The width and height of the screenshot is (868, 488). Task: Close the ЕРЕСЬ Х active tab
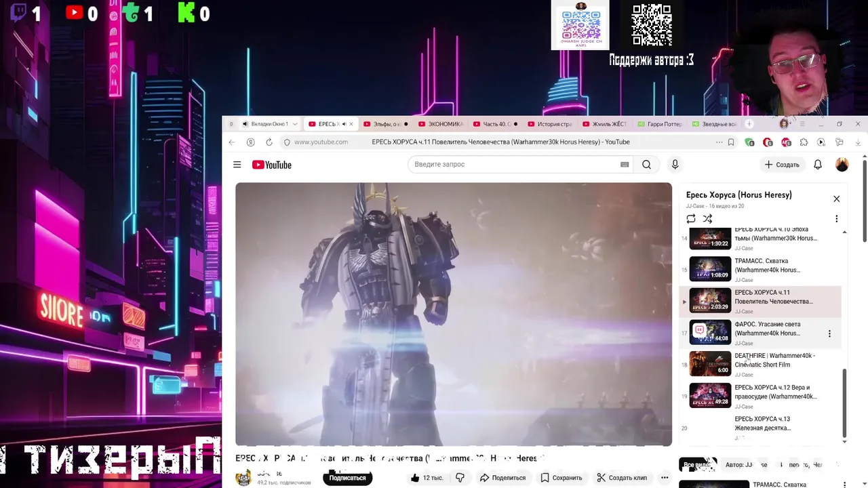coord(351,124)
